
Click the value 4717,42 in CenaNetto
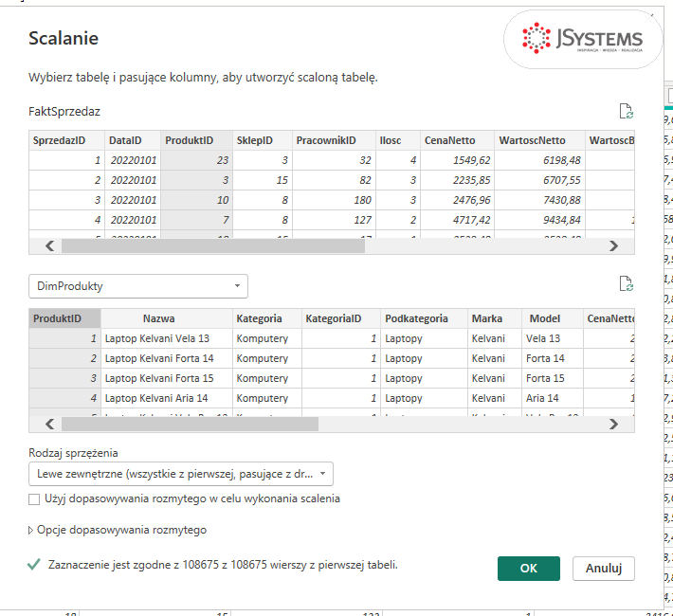tap(457, 220)
